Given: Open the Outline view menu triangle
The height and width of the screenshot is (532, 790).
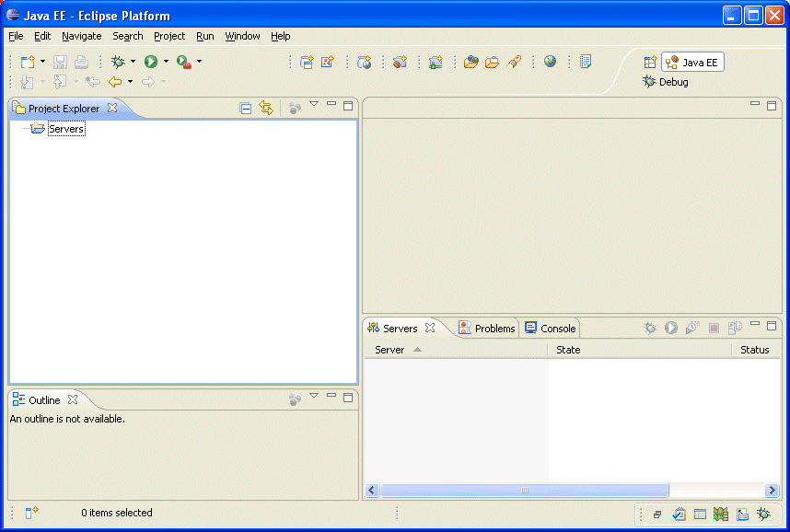Looking at the screenshot, I should click(314, 396).
